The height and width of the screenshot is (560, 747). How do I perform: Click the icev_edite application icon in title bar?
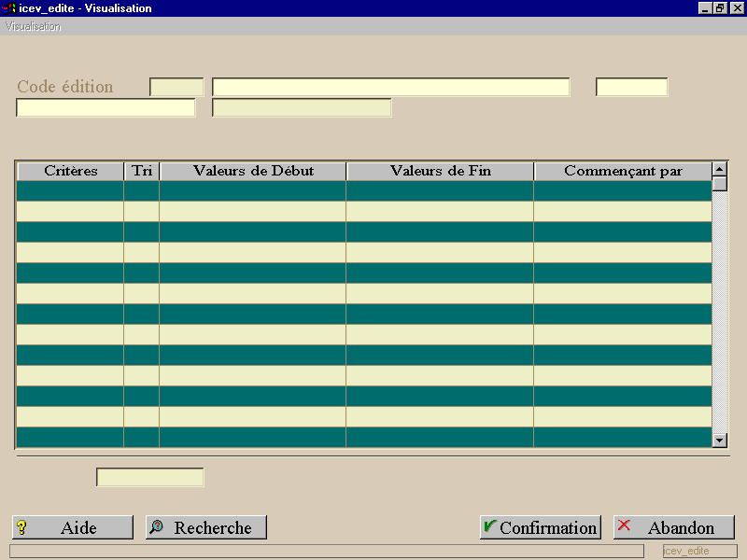8,8
